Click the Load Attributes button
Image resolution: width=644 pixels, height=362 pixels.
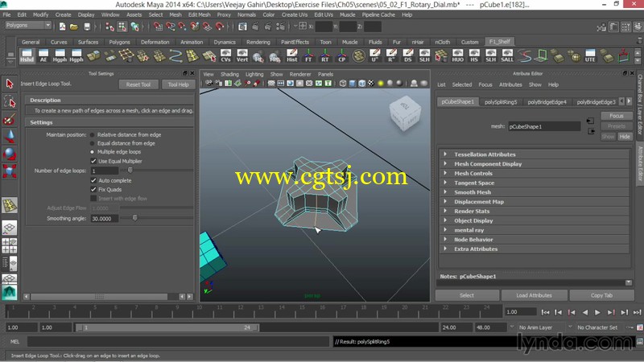pyautogui.click(x=534, y=295)
